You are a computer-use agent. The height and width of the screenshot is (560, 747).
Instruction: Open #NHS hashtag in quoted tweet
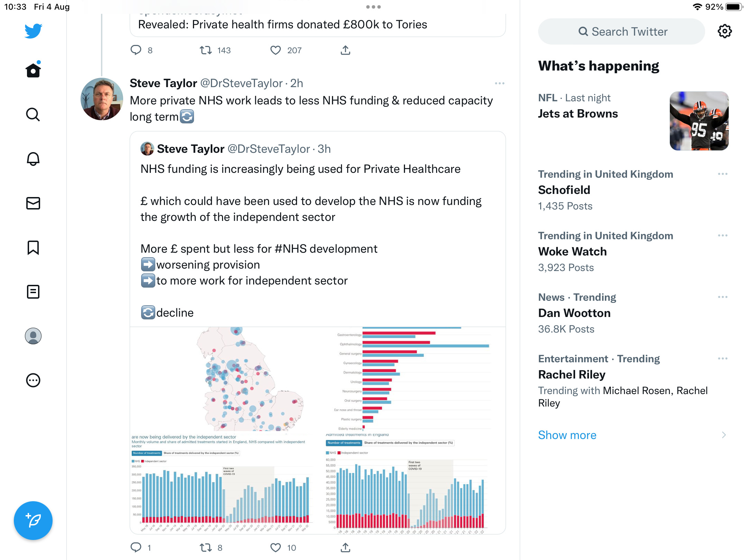click(x=290, y=249)
